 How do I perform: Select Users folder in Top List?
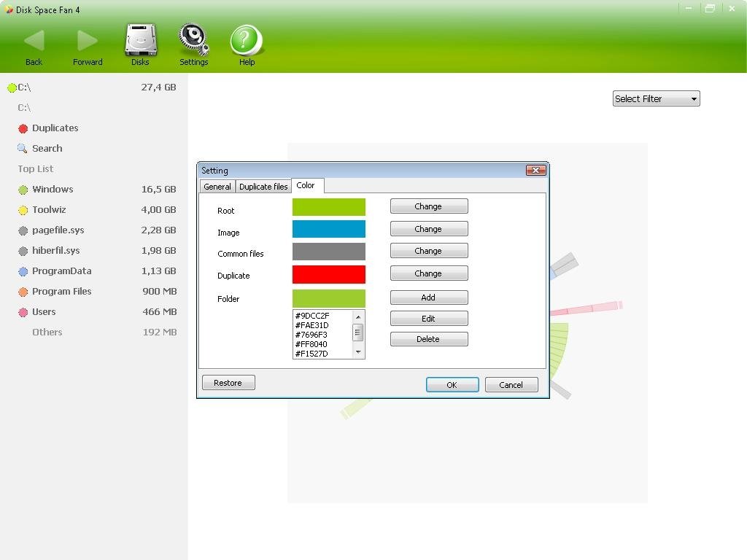97,312
